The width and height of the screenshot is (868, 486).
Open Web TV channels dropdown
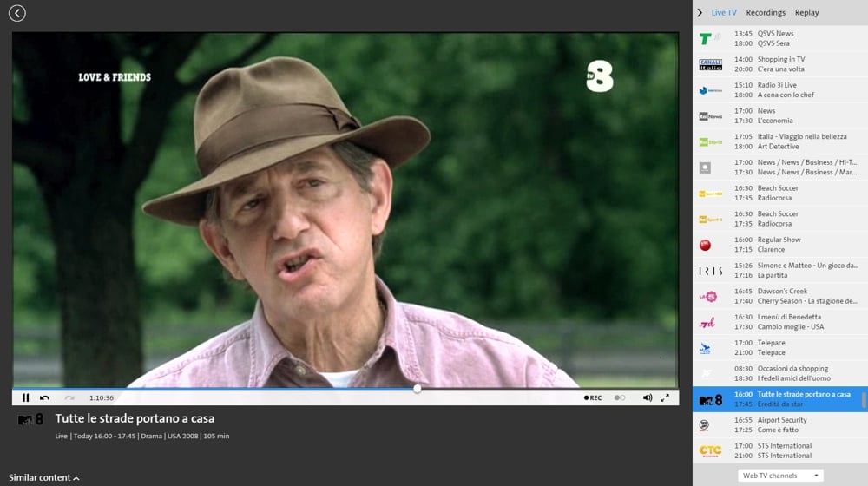pyautogui.click(x=780, y=476)
